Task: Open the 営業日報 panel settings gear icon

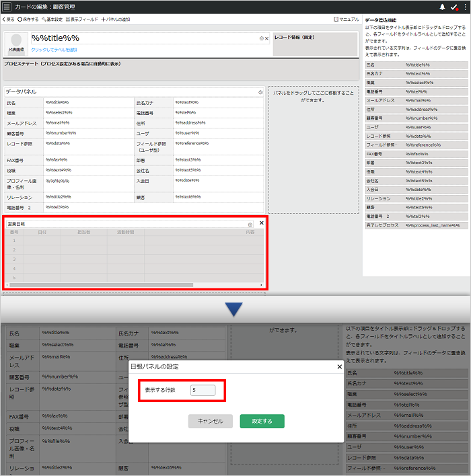Action: pyautogui.click(x=250, y=225)
